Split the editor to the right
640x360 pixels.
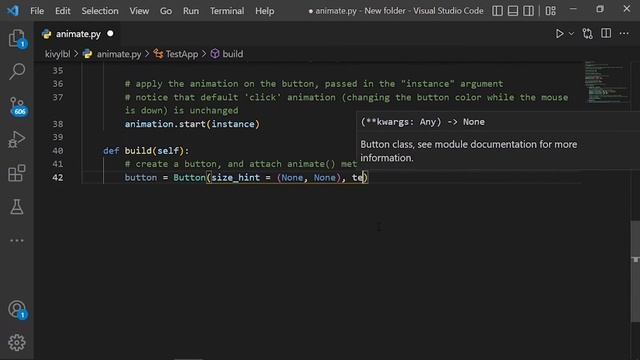pos(606,33)
